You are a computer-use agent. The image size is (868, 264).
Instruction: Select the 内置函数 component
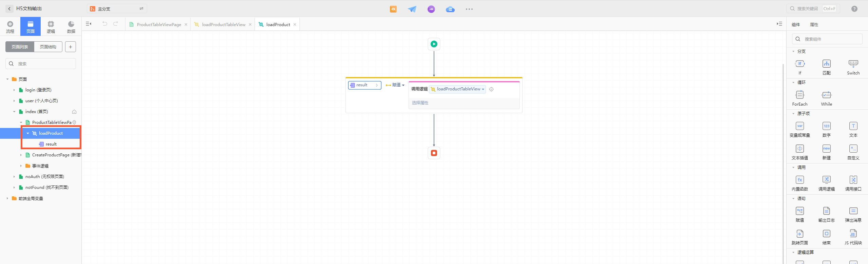pyautogui.click(x=800, y=183)
